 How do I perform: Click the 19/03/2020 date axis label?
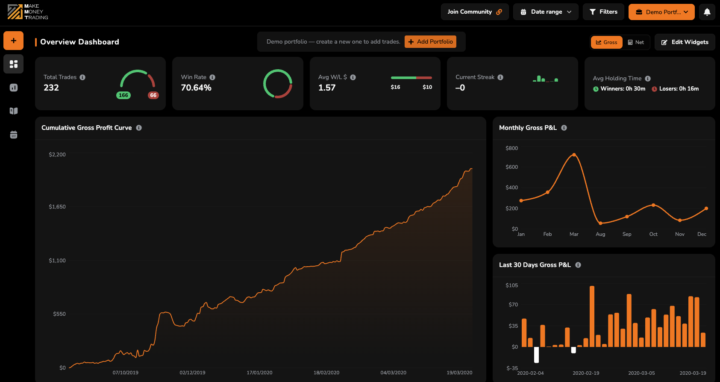460,373
